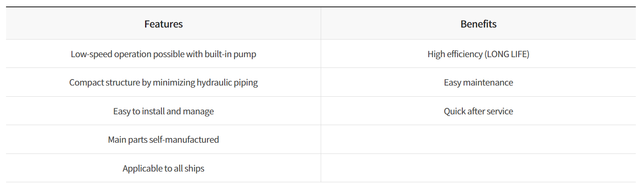Select the 'Low-speed operation possible with built-in pump' text
Viewport: 644px width, 187px height.
(164, 54)
